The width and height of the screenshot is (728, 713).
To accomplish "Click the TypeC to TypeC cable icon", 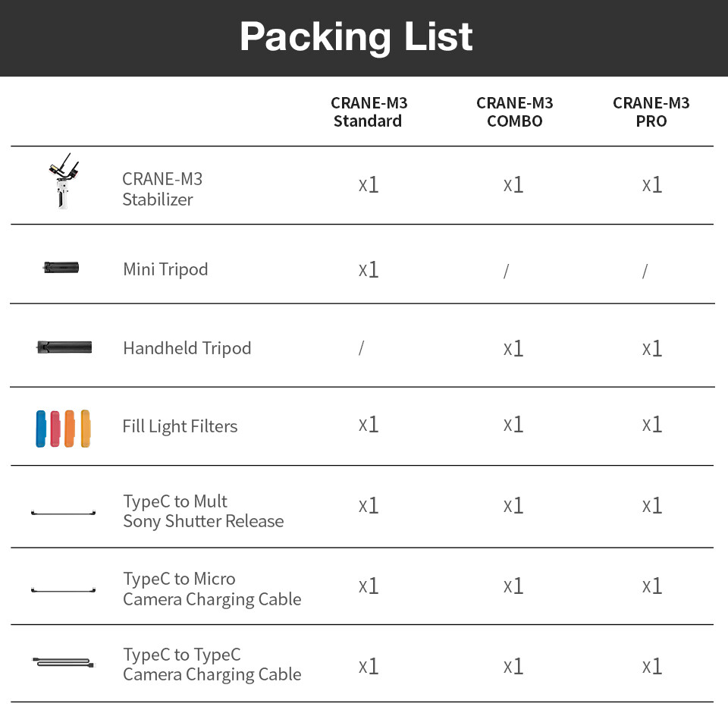I will coord(63,663).
